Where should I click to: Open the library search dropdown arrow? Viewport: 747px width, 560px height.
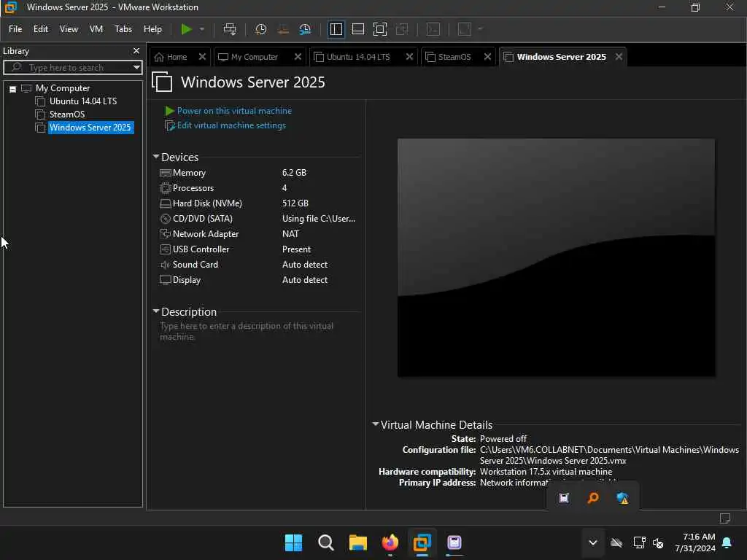pos(136,68)
